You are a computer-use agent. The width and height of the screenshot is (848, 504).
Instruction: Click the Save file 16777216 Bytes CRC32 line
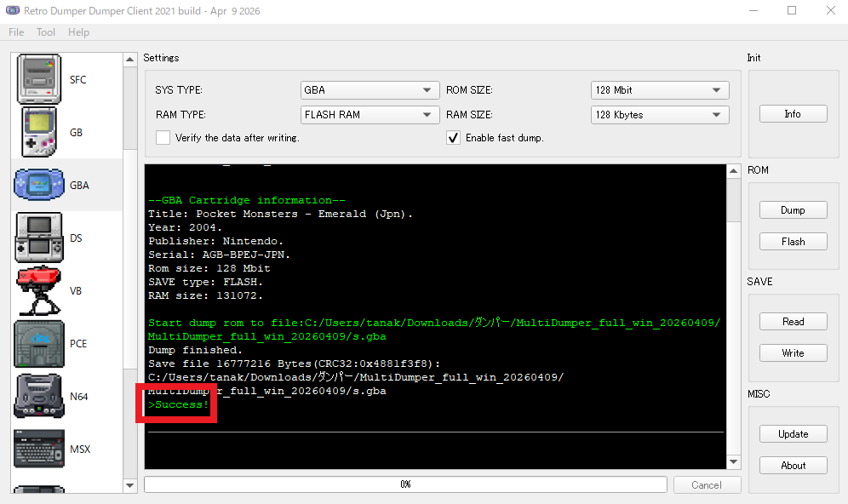pyautogui.click(x=295, y=364)
